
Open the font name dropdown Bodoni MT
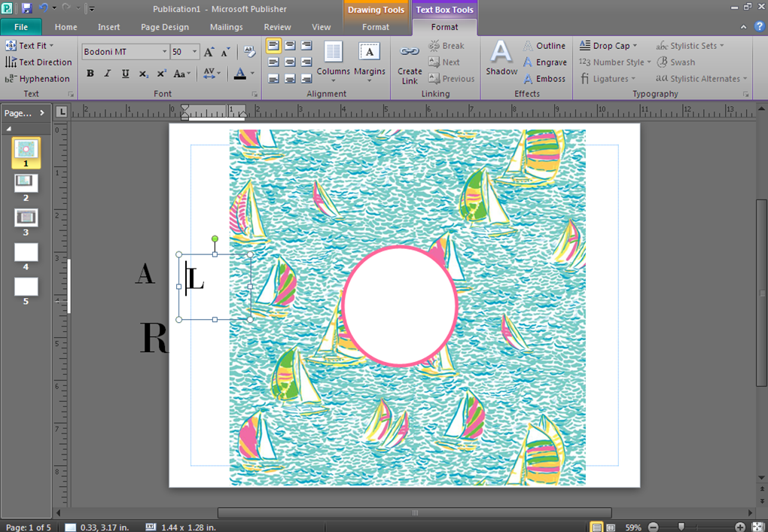165,51
